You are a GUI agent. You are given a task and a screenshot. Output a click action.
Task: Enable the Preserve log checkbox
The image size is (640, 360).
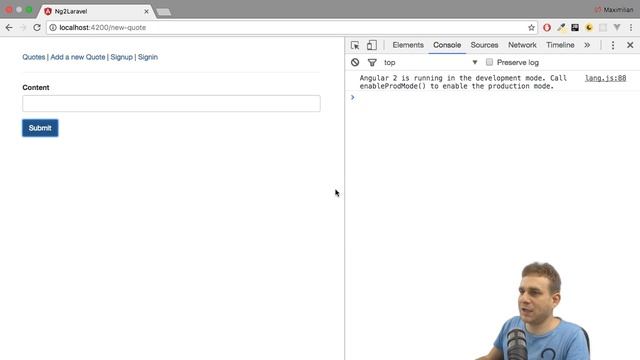pos(489,62)
